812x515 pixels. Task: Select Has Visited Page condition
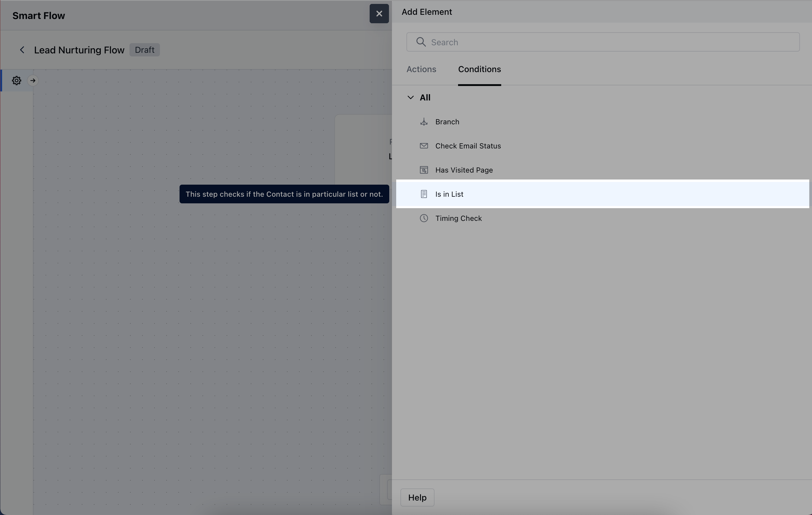[464, 170]
